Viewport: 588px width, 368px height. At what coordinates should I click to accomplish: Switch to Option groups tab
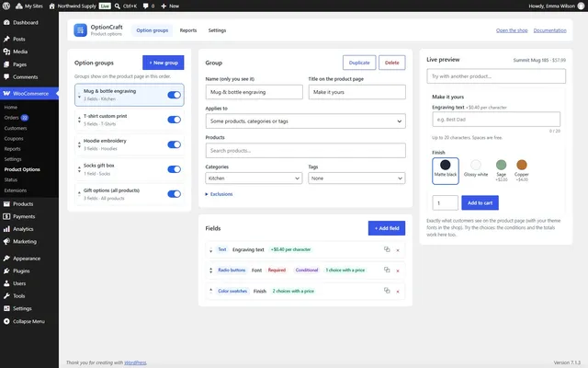point(152,30)
